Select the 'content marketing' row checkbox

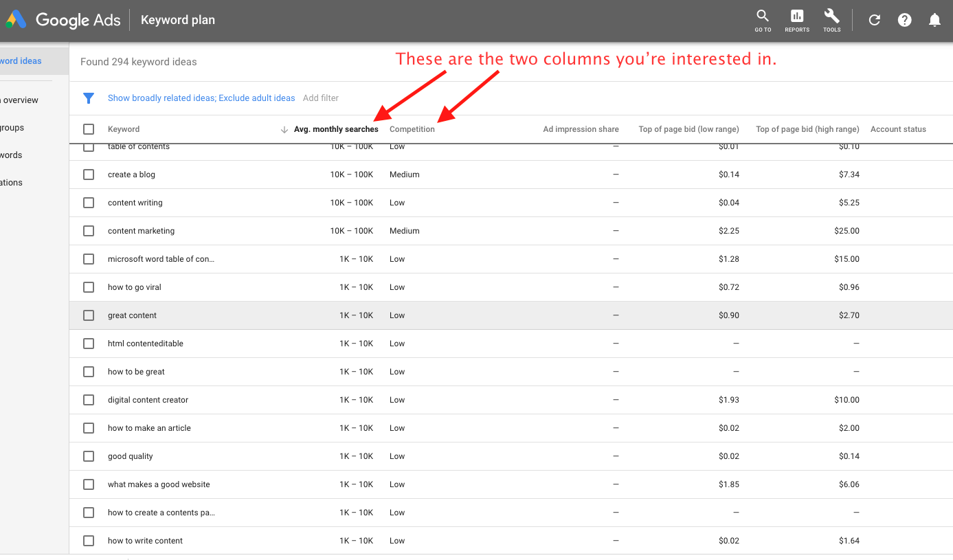[x=89, y=231]
